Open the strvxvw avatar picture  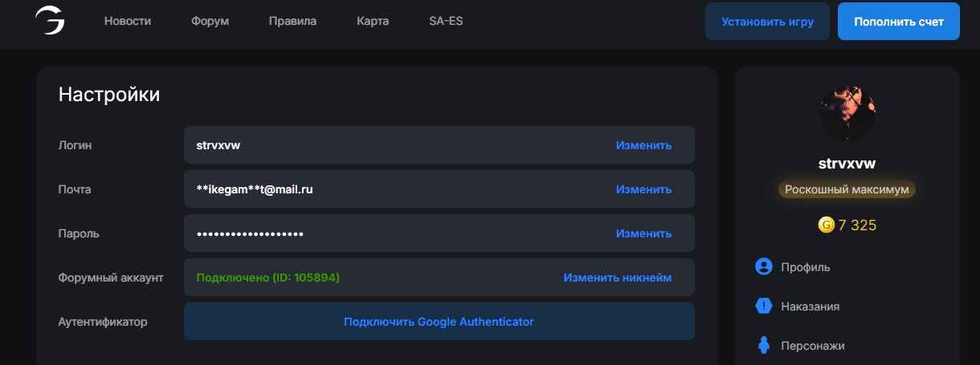click(847, 113)
